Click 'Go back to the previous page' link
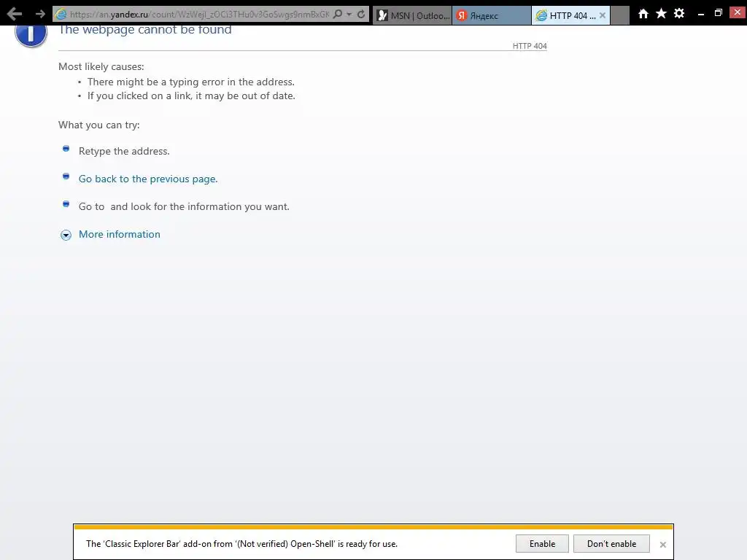 pos(148,179)
